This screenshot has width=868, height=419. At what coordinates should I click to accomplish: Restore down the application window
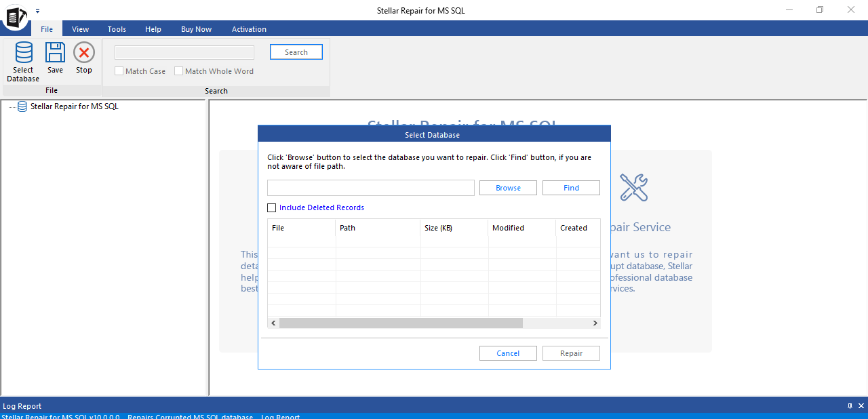[819, 9]
